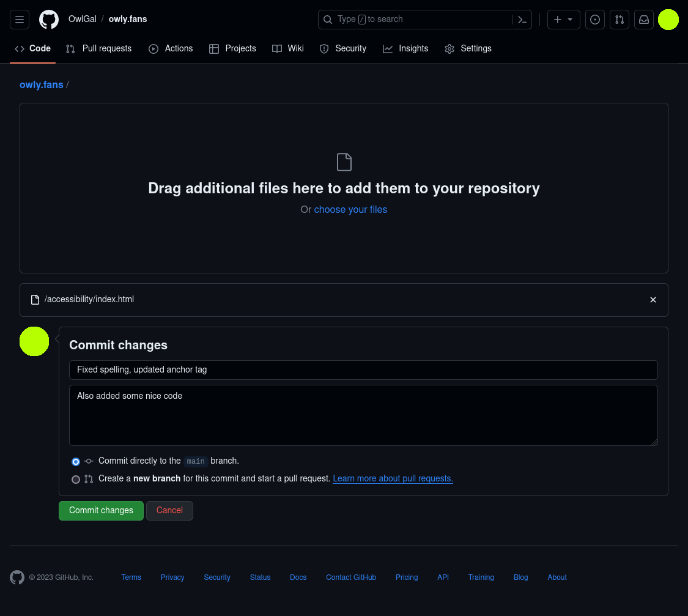
Task: Open the notifications inbox icon
Action: tap(644, 20)
